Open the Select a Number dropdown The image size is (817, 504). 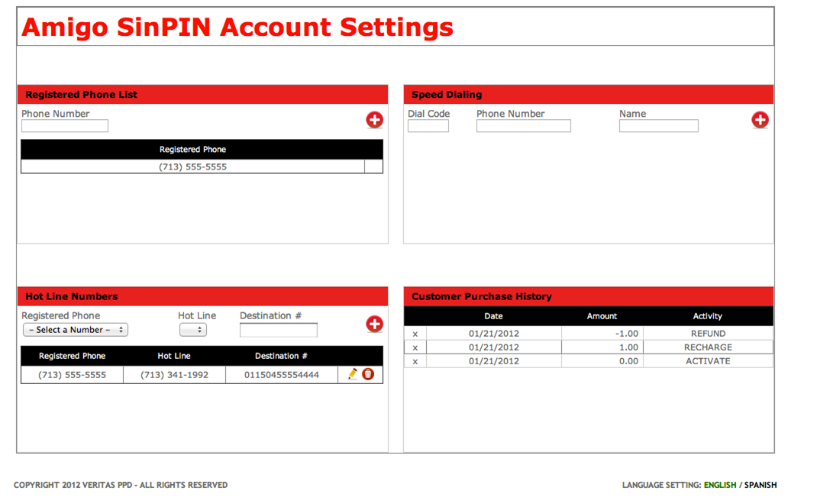76,330
